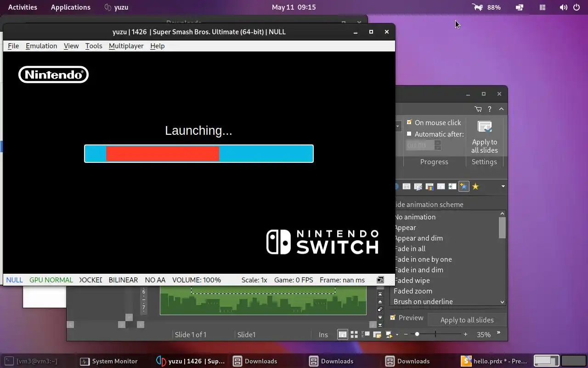This screenshot has height=368, width=588.
Task: Open the Slide Transition sidebar icon
Action: coord(452,186)
